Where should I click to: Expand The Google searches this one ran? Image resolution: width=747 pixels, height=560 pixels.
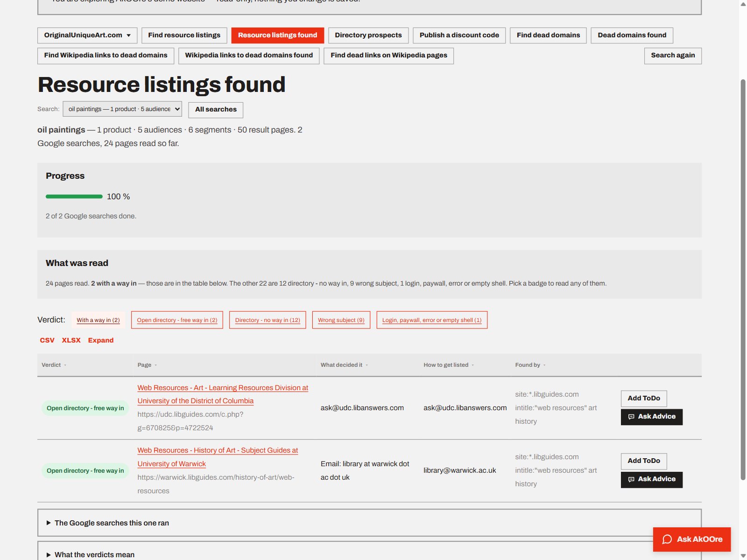(369, 523)
